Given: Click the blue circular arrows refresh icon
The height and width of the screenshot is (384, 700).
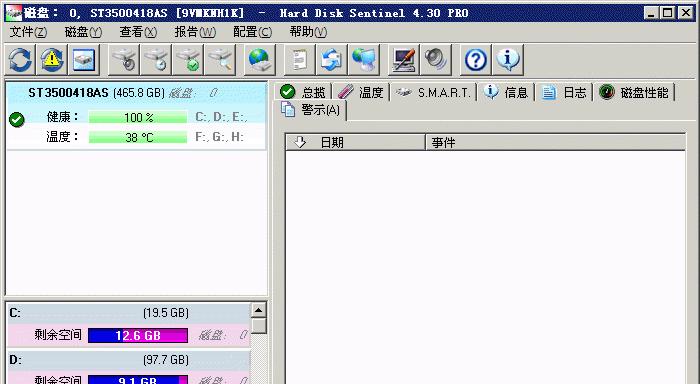Looking at the screenshot, I should click(20, 59).
